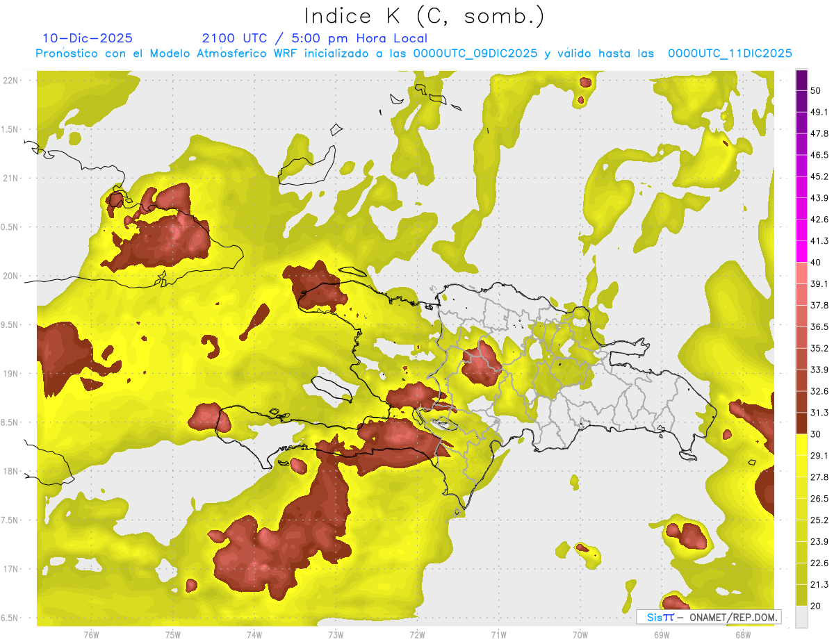Image resolution: width=834 pixels, height=644 pixels.
Task: Click the '30' color bar value
Action: coord(817,434)
